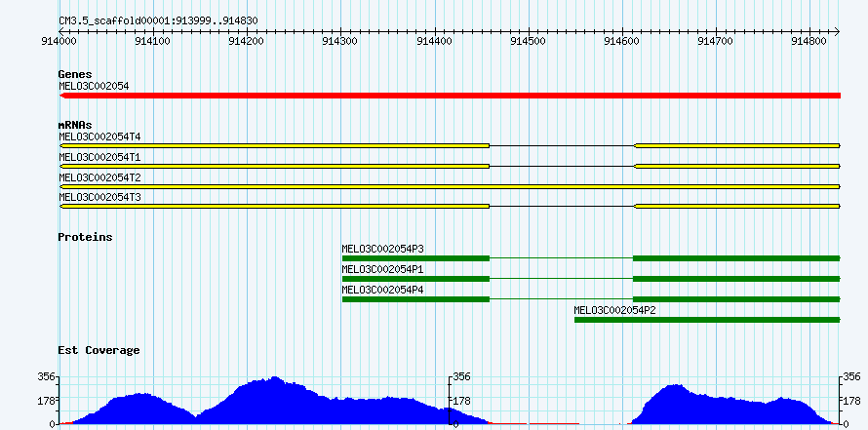
Task: Click ruler position 914400
Action: coord(435,41)
